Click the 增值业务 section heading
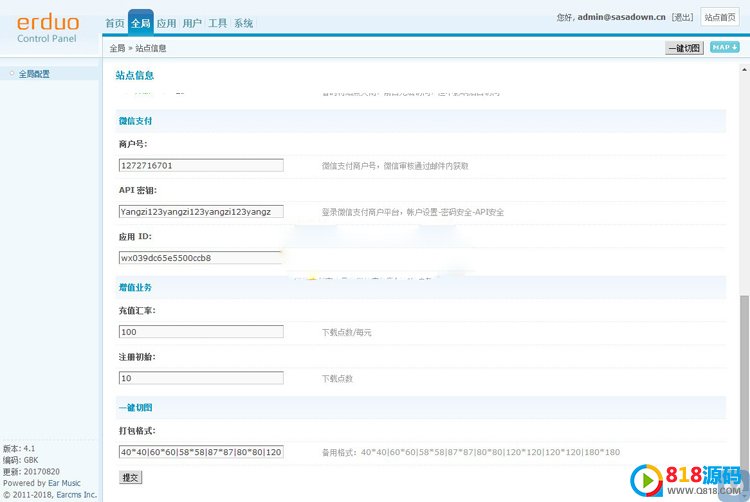This screenshot has width=750, height=502. pos(135,287)
